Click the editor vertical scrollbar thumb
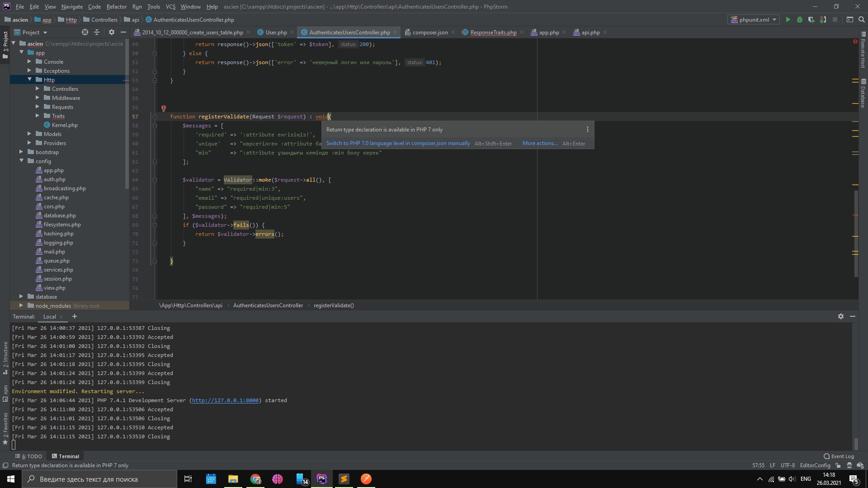 click(x=856, y=234)
